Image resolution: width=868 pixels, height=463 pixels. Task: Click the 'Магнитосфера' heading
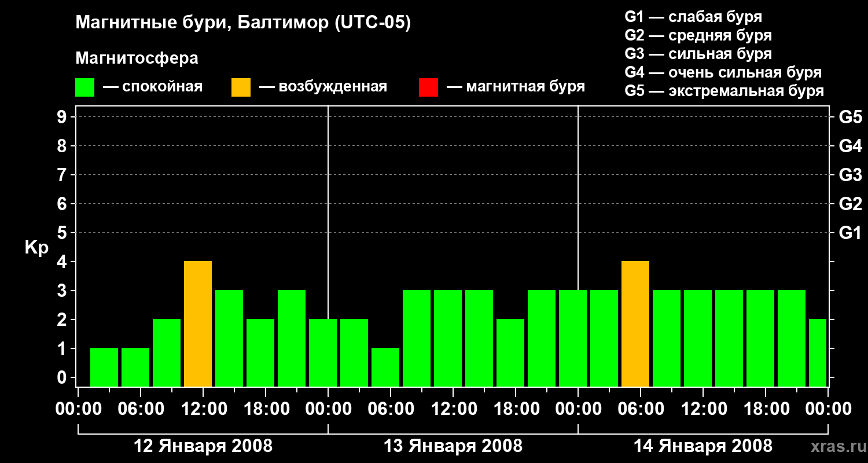(137, 58)
